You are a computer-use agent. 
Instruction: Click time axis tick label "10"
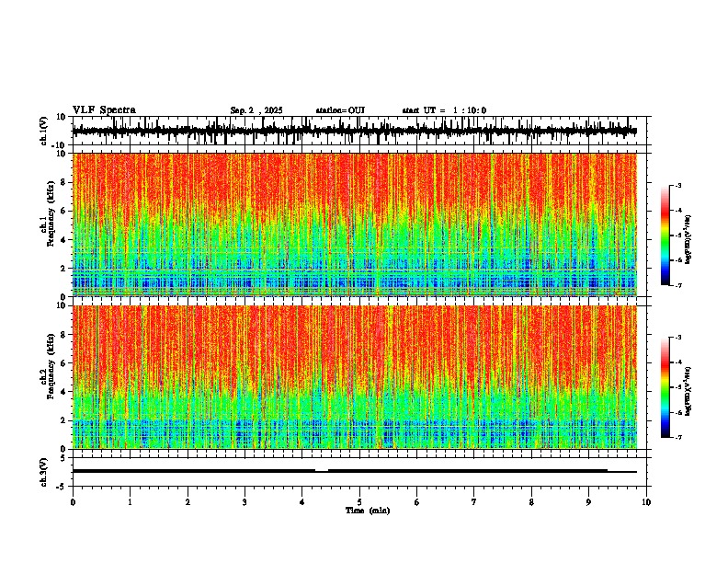(646, 502)
